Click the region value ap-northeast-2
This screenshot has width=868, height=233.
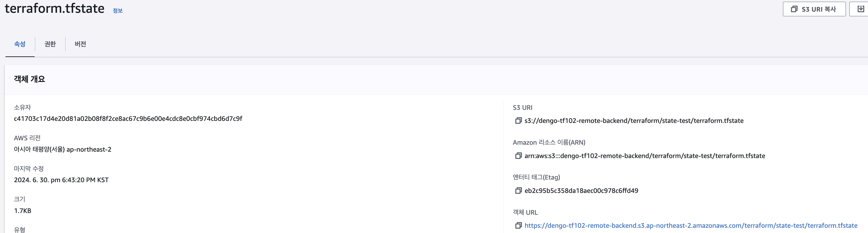click(63, 149)
